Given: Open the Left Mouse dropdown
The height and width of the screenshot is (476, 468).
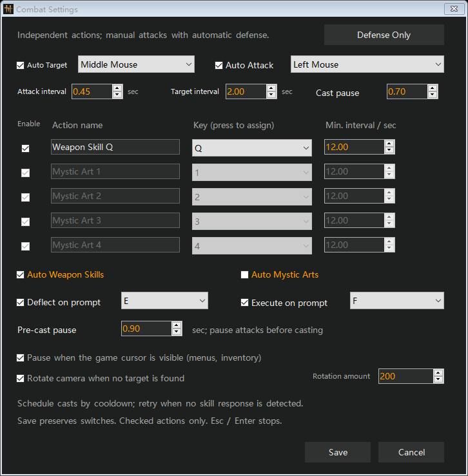Looking at the screenshot, I should pos(367,64).
